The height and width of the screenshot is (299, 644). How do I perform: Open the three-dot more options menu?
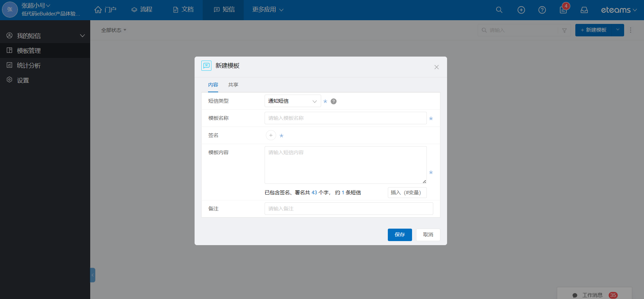coord(631,30)
